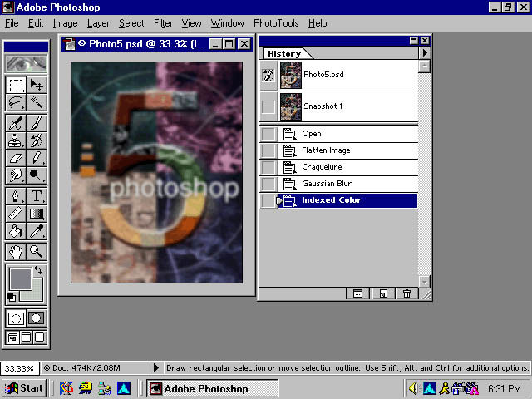
Task: Set history brush source to Indexed Color
Action: point(268,200)
